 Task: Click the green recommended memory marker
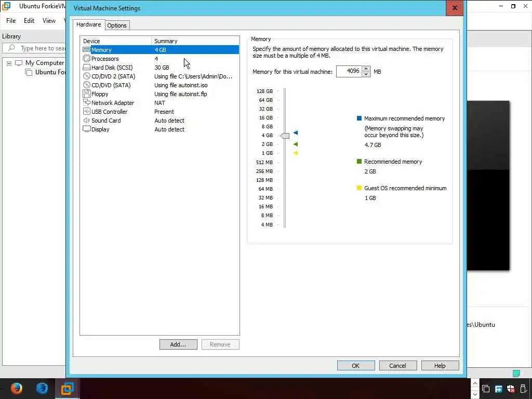click(296, 144)
